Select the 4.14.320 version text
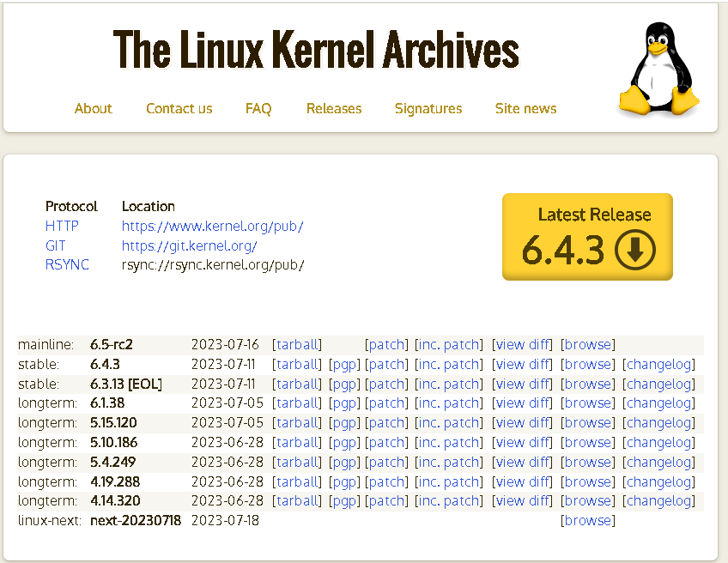This screenshot has height=563, width=728. click(x=115, y=501)
